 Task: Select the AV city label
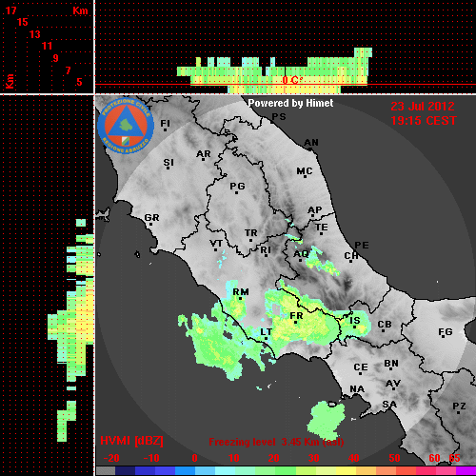[393, 384]
